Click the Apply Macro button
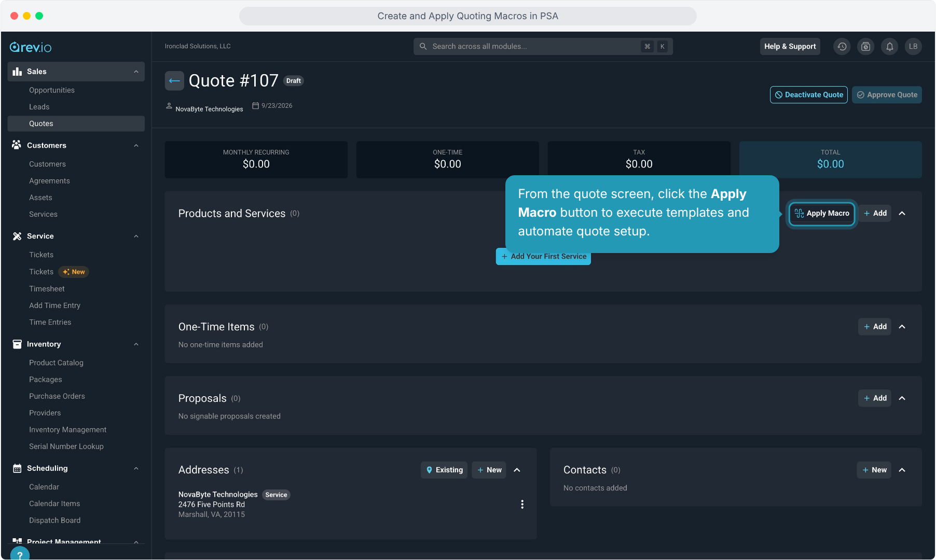Viewport: 936px width, 560px height. (822, 214)
